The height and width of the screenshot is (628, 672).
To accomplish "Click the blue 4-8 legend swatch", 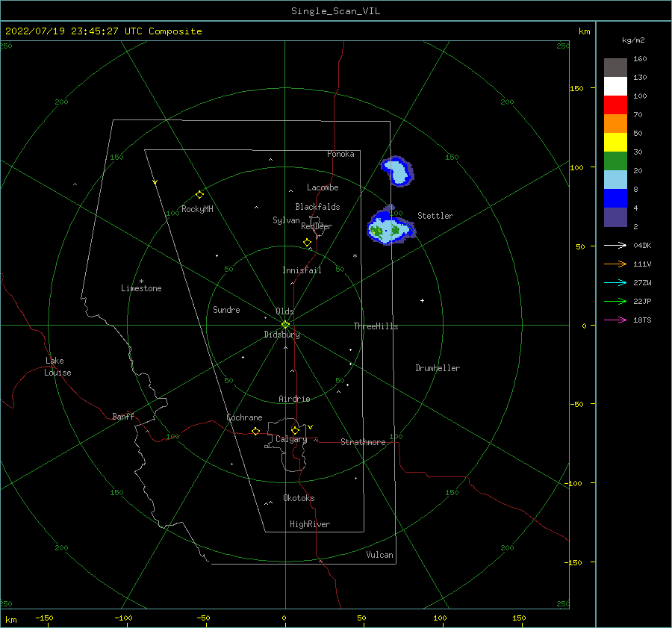I will (x=615, y=199).
